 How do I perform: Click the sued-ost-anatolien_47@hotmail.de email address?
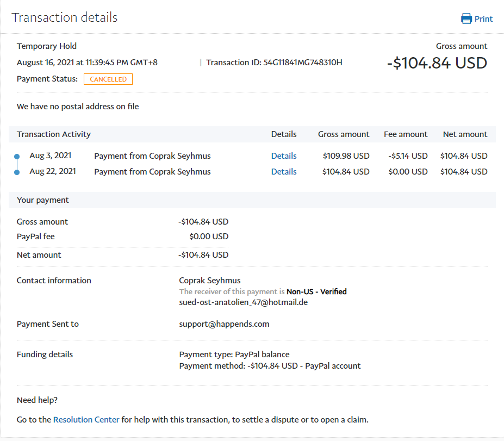point(244,302)
